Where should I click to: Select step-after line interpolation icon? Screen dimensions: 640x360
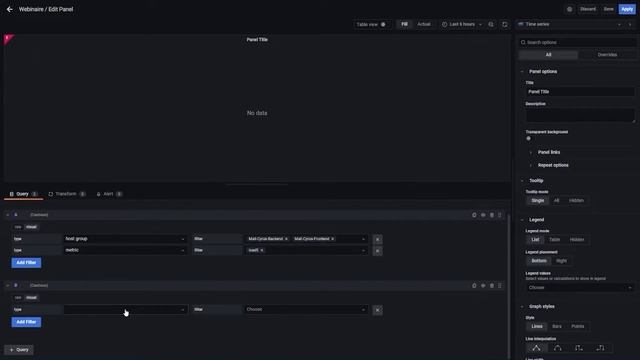point(600,348)
